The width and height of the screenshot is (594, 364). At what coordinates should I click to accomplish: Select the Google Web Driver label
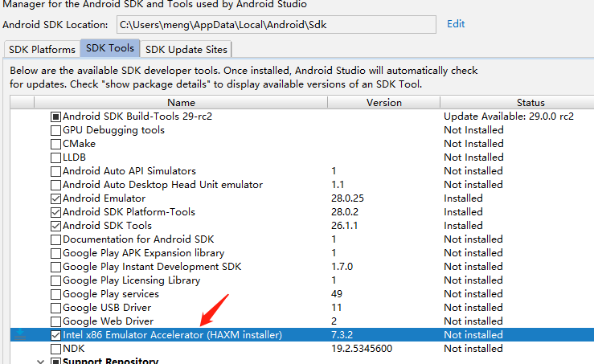click(x=108, y=321)
